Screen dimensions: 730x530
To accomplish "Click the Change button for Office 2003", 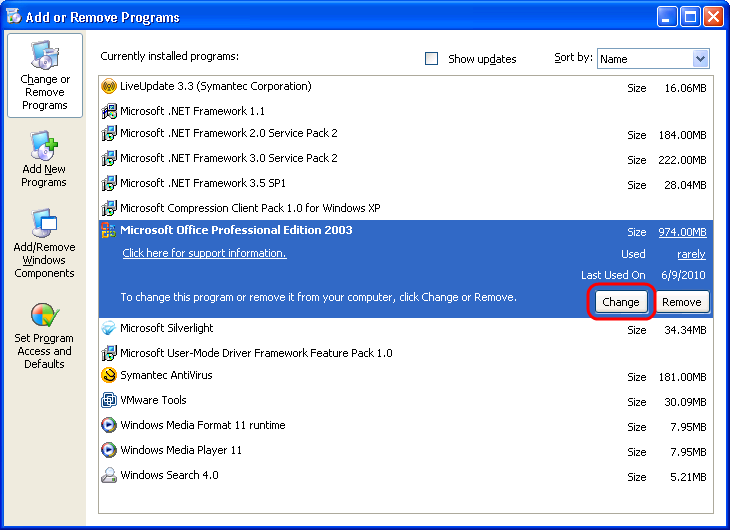I will point(621,302).
